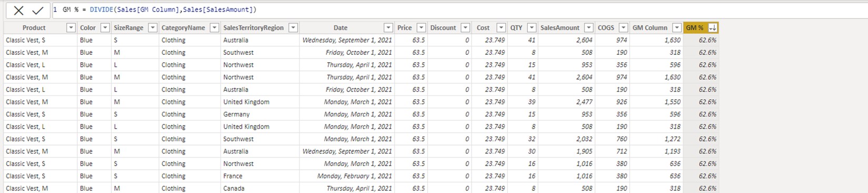Open the QTY column filter dropdown
This screenshot has height=193, width=868.
click(531, 27)
